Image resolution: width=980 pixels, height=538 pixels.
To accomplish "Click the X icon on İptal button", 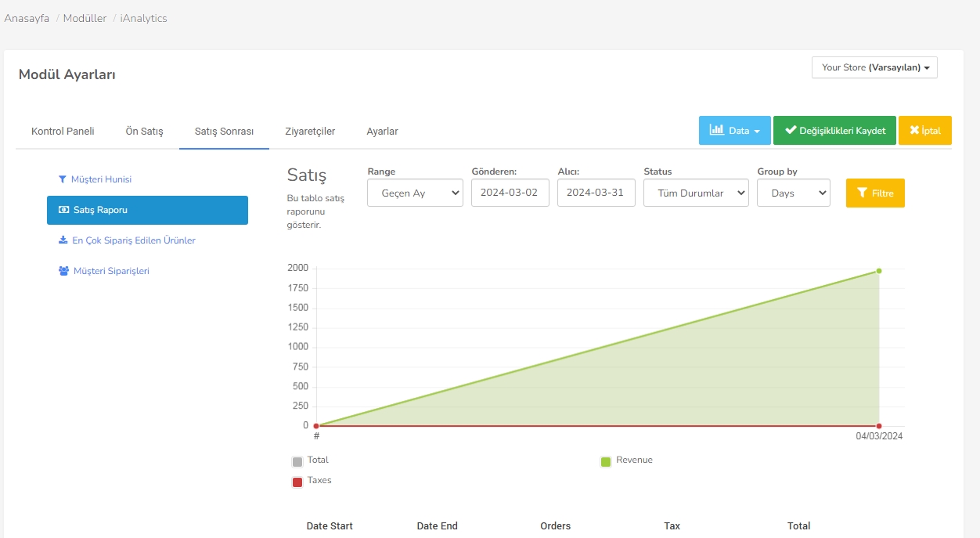I will tap(914, 130).
